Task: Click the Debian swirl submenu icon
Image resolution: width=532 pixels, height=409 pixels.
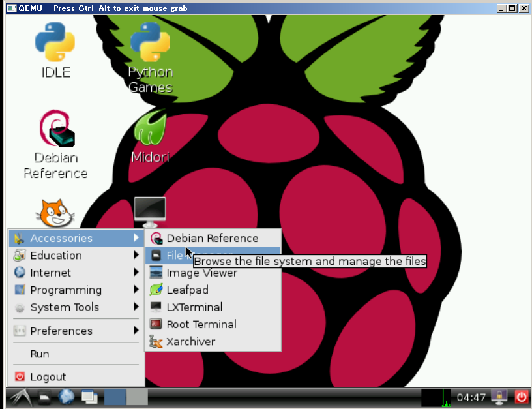Action: click(156, 238)
